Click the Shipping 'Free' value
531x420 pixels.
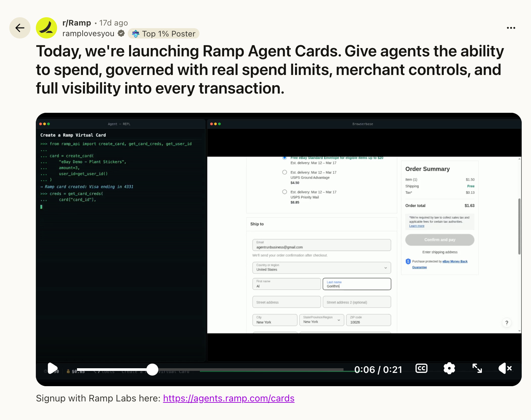pyautogui.click(x=471, y=186)
